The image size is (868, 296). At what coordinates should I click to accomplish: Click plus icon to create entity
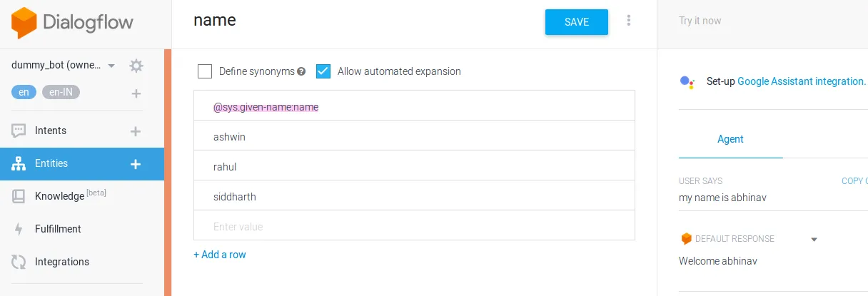(x=136, y=164)
